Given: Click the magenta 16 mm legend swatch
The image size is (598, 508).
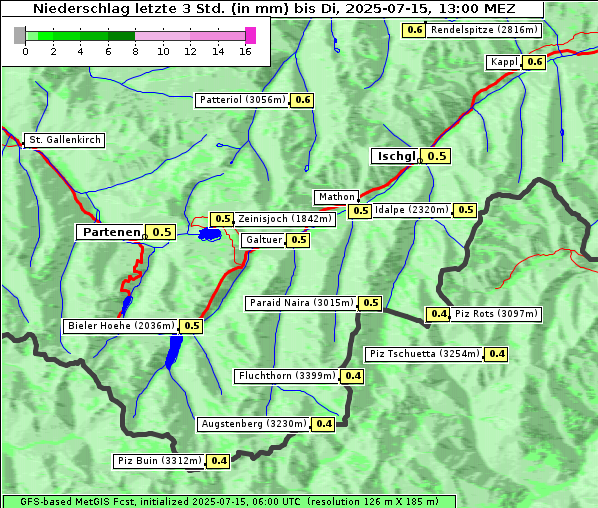Looking at the screenshot, I should coord(251,35).
